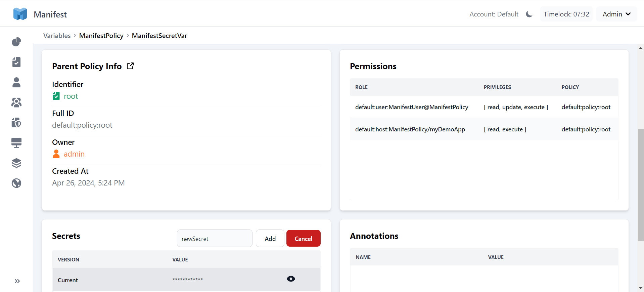Screen dimensions: 644x292
Task: Click the Created At date value
Action: [x=88, y=183]
